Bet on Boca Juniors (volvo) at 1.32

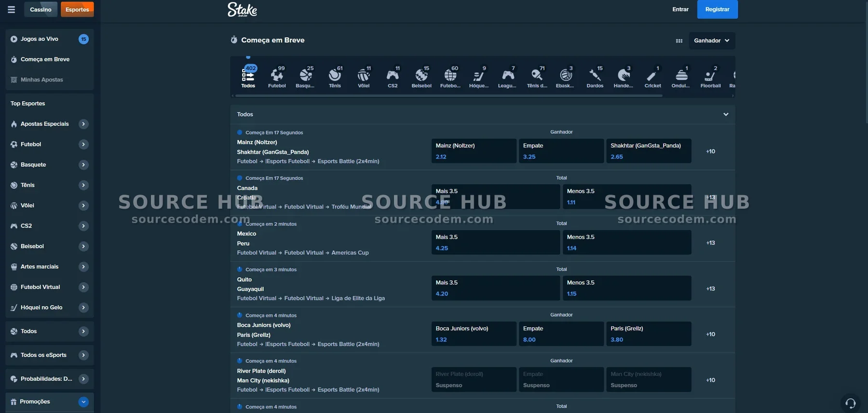(474, 334)
